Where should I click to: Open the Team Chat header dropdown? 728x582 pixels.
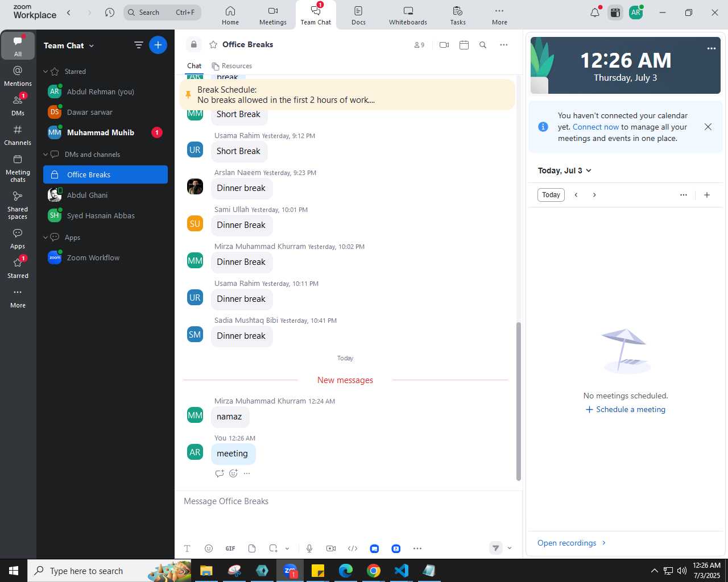91,45
